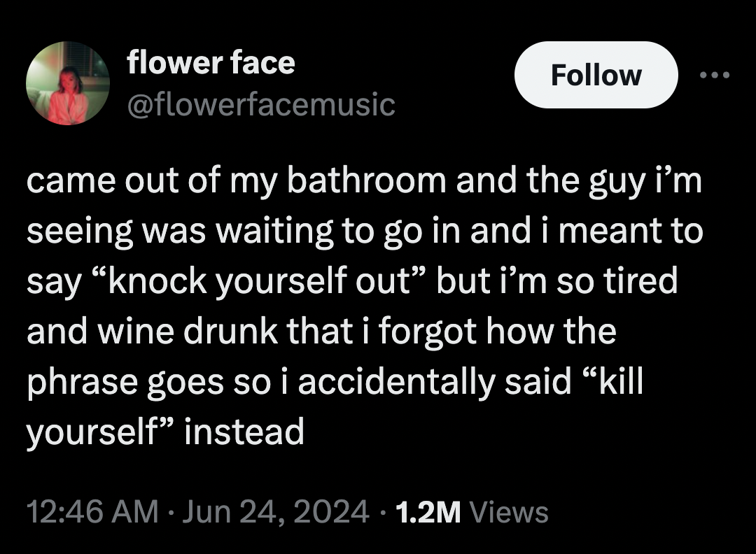Click flower face's profile picture
The width and height of the screenshot is (756, 554).
[x=67, y=83]
